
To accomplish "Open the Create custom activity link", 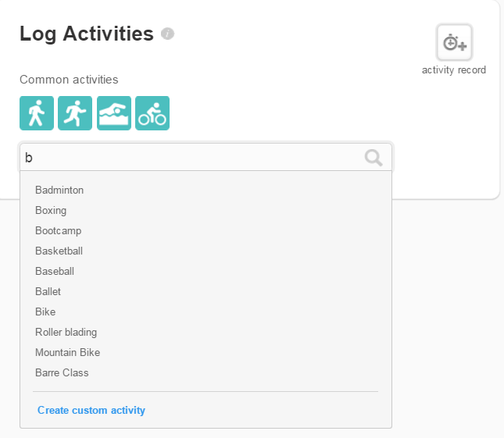I will click(91, 410).
